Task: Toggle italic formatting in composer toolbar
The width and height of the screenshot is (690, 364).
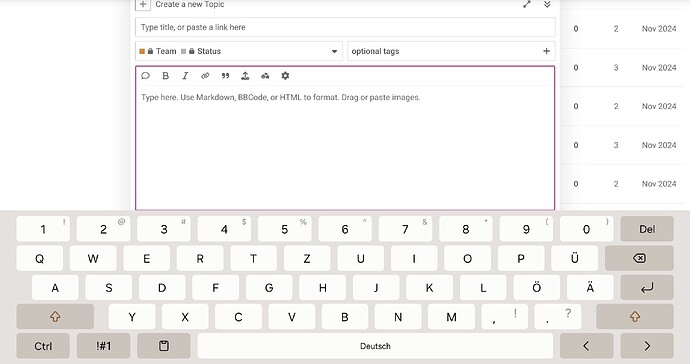Action: 185,76
